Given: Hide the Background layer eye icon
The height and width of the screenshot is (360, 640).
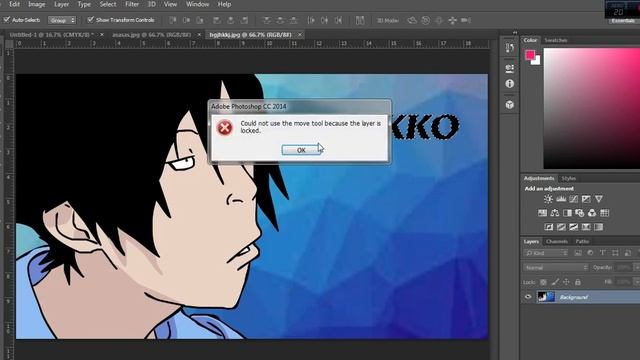Looking at the screenshot, I should (528, 297).
